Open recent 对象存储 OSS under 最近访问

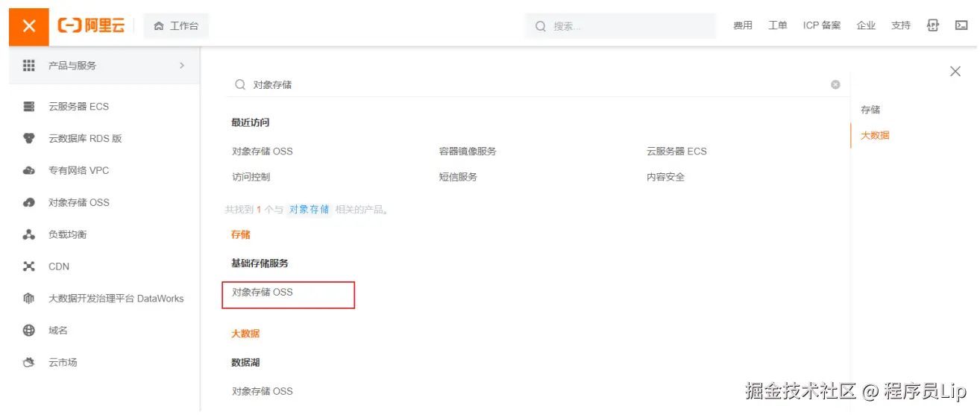pyautogui.click(x=263, y=152)
